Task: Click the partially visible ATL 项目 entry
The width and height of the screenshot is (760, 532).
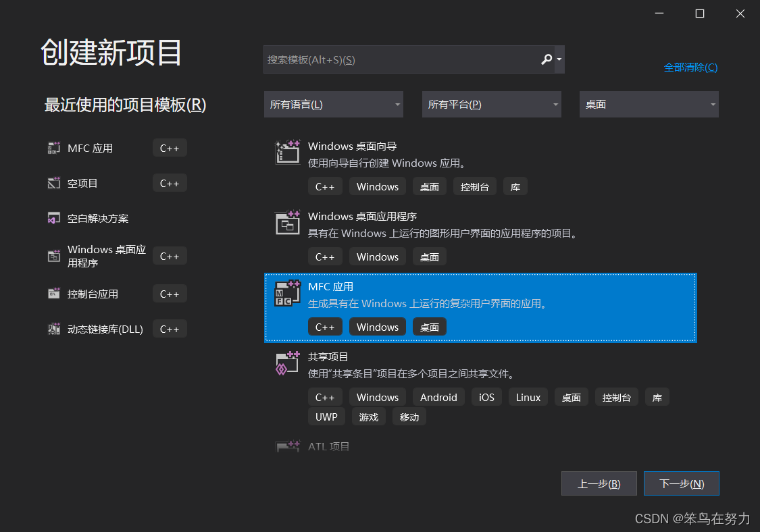Action: (x=328, y=446)
